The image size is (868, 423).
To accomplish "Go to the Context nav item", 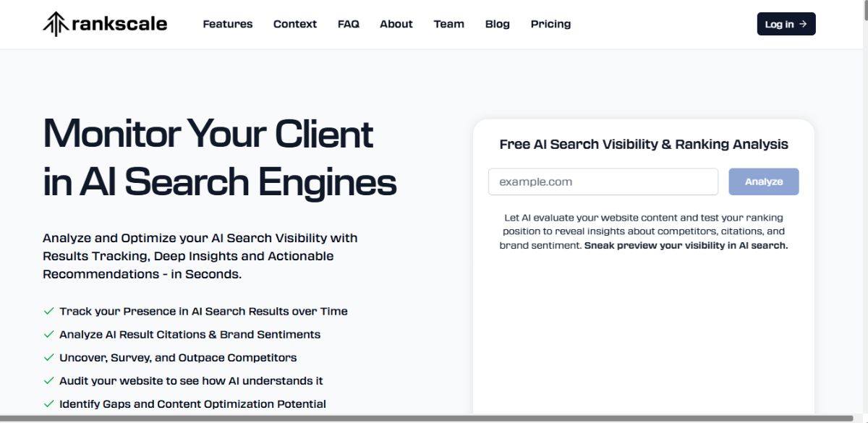I will pyautogui.click(x=295, y=24).
